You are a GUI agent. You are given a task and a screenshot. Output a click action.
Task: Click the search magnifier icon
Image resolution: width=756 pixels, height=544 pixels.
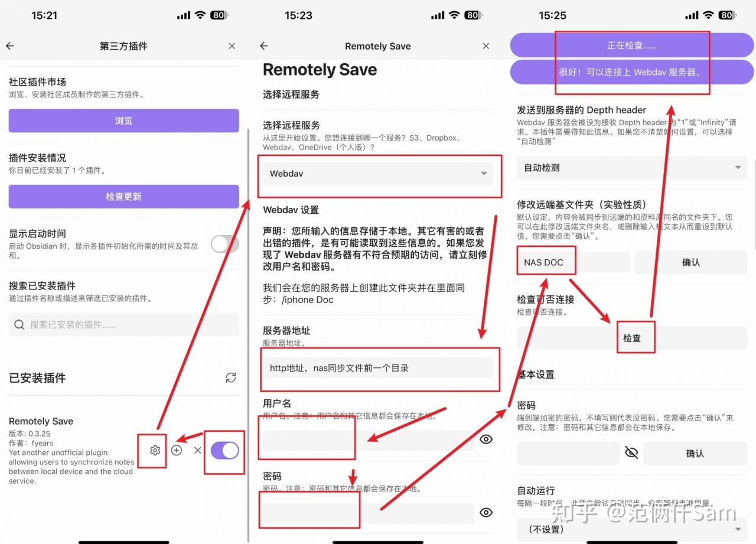coord(19,324)
